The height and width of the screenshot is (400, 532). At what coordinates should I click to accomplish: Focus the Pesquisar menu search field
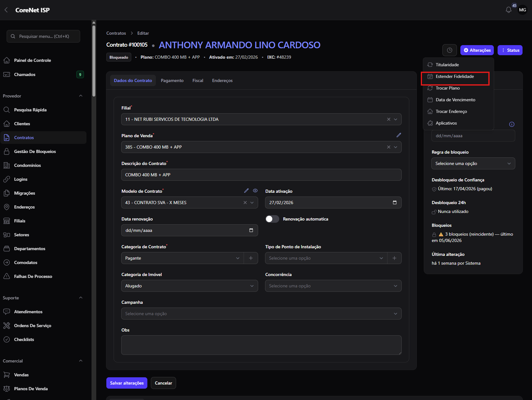click(x=43, y=36)
